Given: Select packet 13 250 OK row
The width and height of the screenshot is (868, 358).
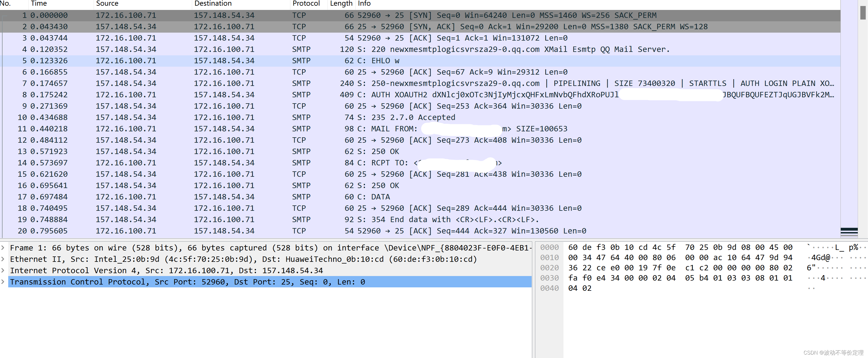Looking at the screenshot, I should coord(420,151).
